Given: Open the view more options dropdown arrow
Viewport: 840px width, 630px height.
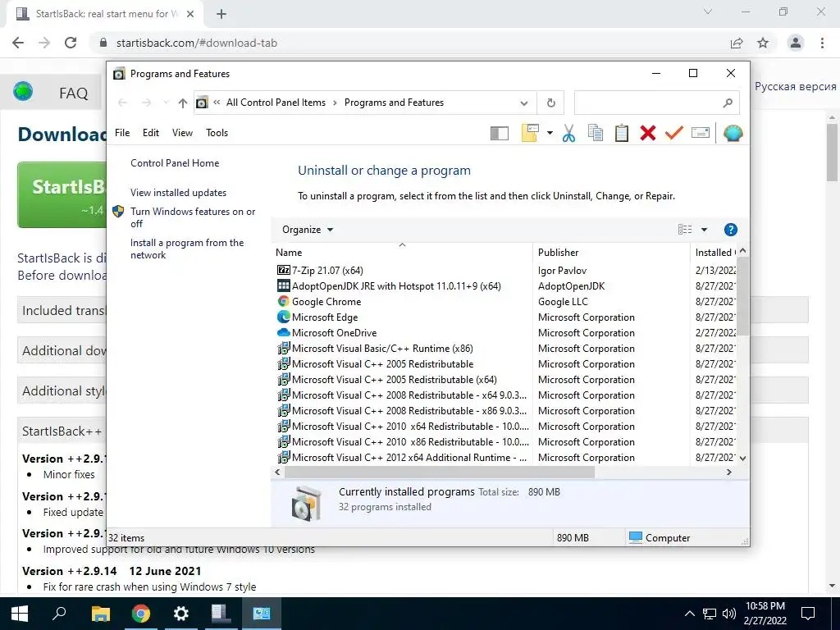Looking at the screenshot, I should 704,230.
